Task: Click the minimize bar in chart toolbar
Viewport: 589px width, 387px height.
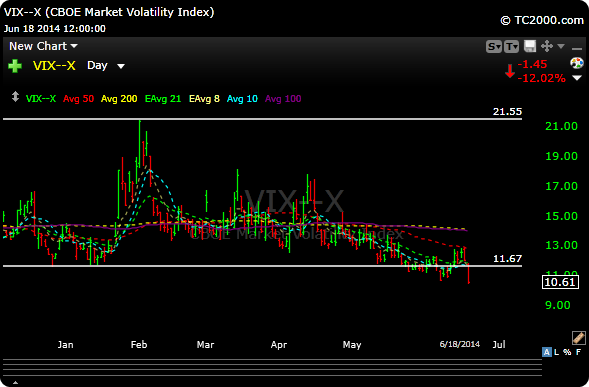Action: pos(576,48)
